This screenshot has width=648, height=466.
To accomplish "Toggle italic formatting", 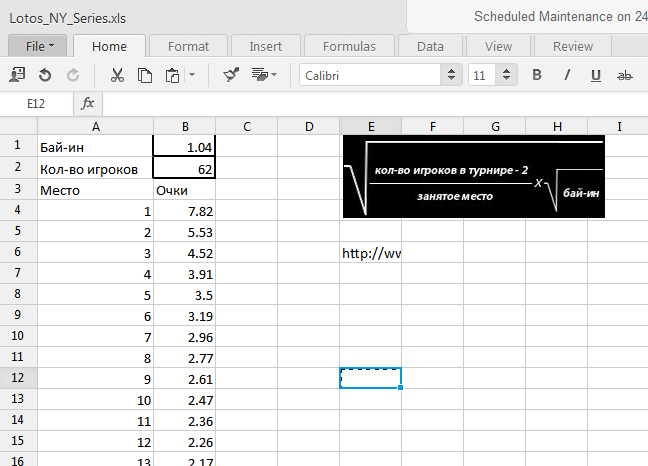I will coord(567,75).
